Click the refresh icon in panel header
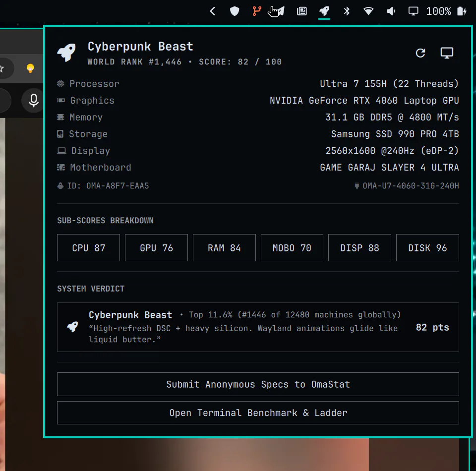Viewport: 476px width, 471px height. [x=420, y=53]
